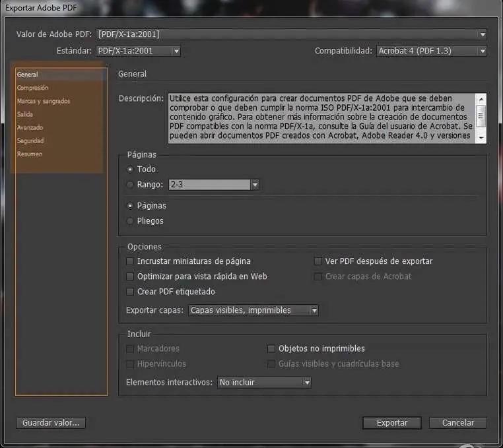Viewport: 503px width, 448px height.
Task: Enable Optimizar para vista rápida en Web
Action: point(130,276)
